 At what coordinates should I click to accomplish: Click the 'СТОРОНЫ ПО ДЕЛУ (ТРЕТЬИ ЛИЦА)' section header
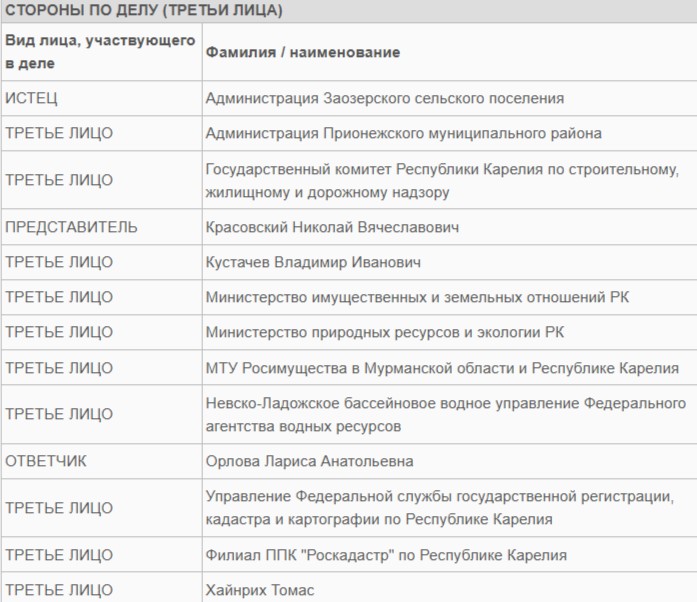[x=144, y=11]
